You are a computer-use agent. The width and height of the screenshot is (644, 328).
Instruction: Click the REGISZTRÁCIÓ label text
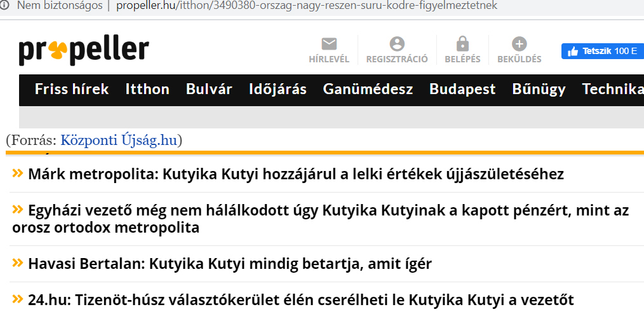coord(397,59)
